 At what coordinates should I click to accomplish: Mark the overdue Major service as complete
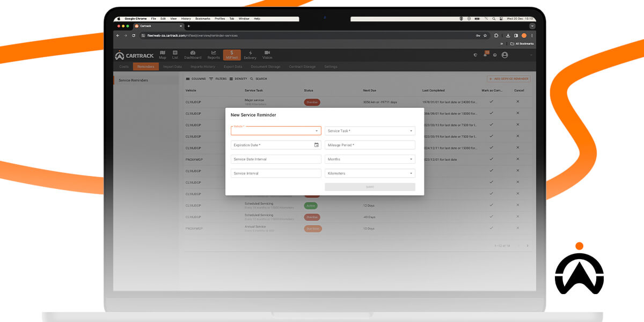492,102
